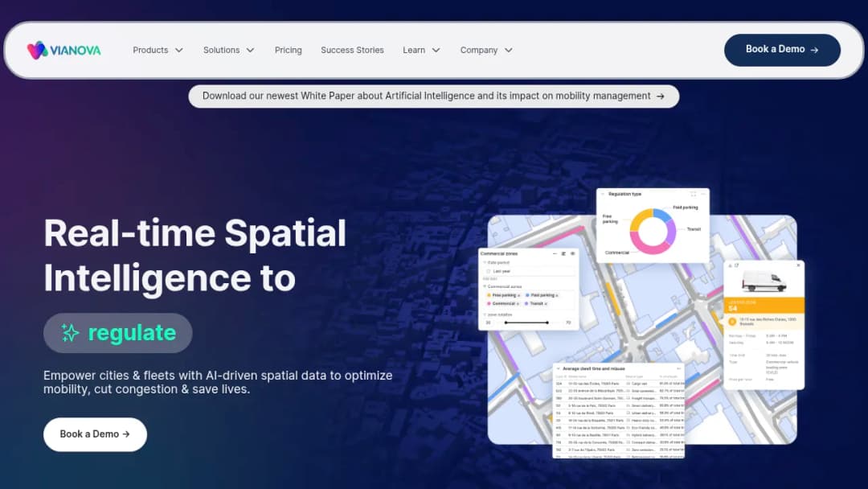868x489 pixels.
Task: Collapse the "Average dwell time and misuse" panel
Action: tap(558, 369)
